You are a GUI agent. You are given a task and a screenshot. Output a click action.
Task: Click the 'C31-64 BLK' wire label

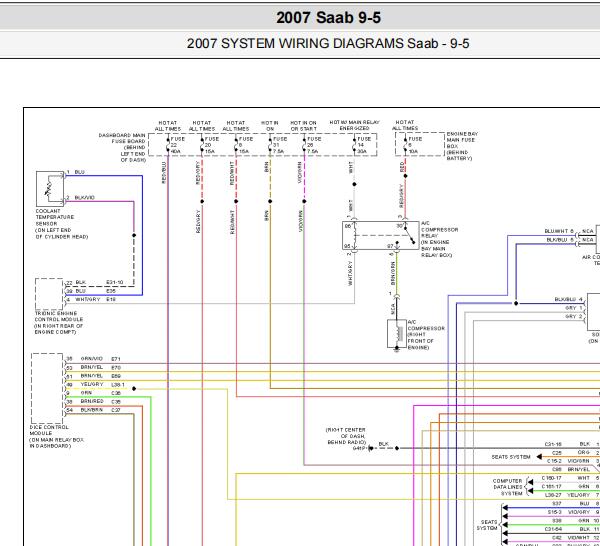tap(567, 529)
